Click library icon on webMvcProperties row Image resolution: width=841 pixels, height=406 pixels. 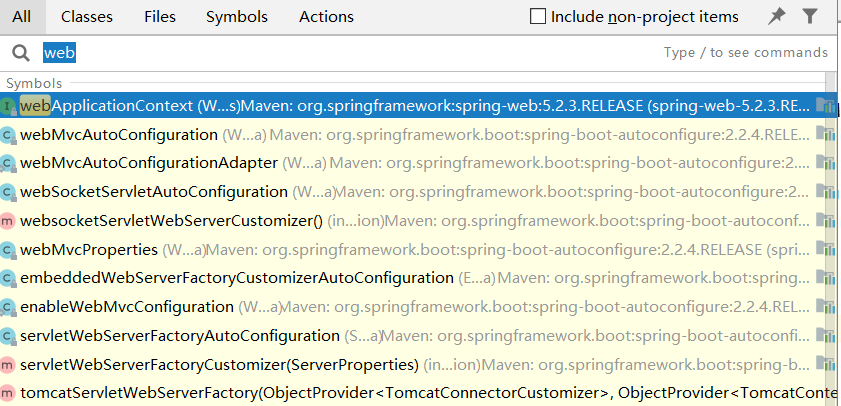(x=825, y=248)
